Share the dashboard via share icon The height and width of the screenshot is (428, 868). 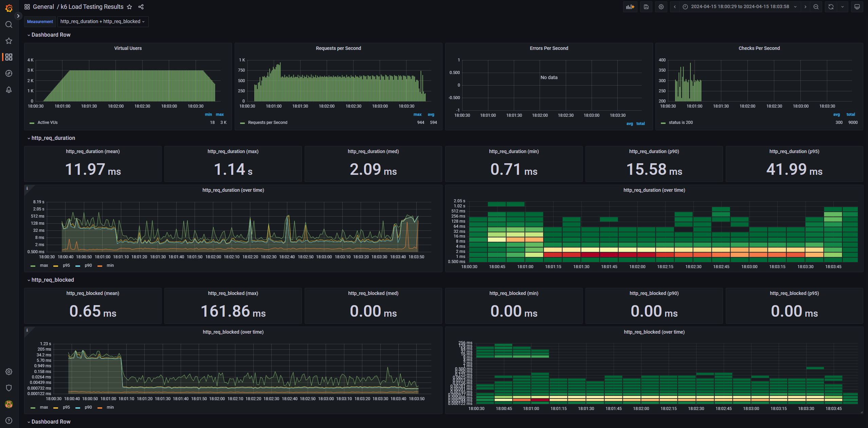coord(141,7)
